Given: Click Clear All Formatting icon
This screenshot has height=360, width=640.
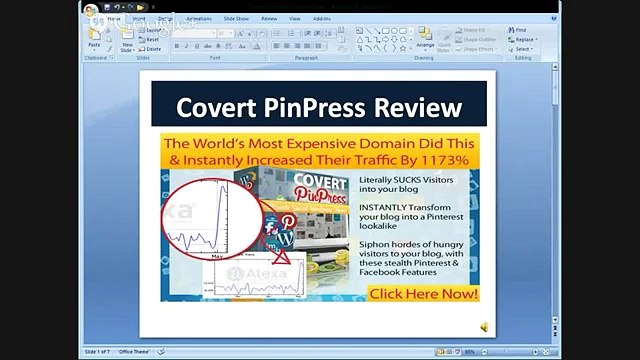Looking at the screenshot, I should [262, 33].
